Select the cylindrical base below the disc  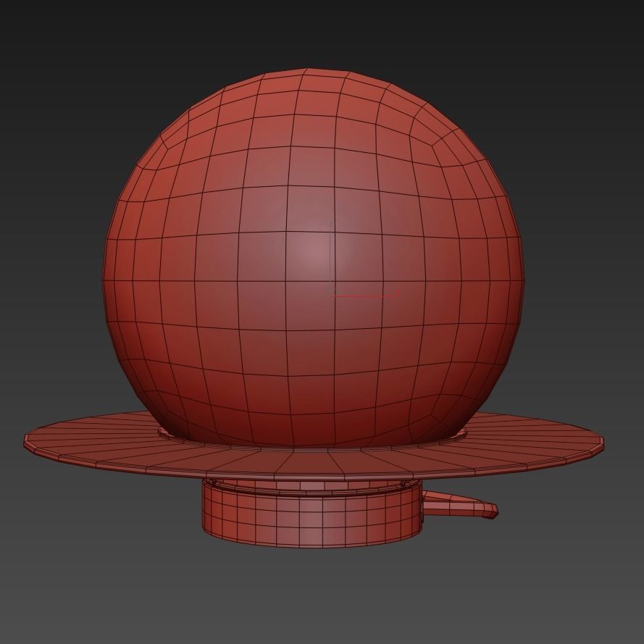(x=312, y=516)
